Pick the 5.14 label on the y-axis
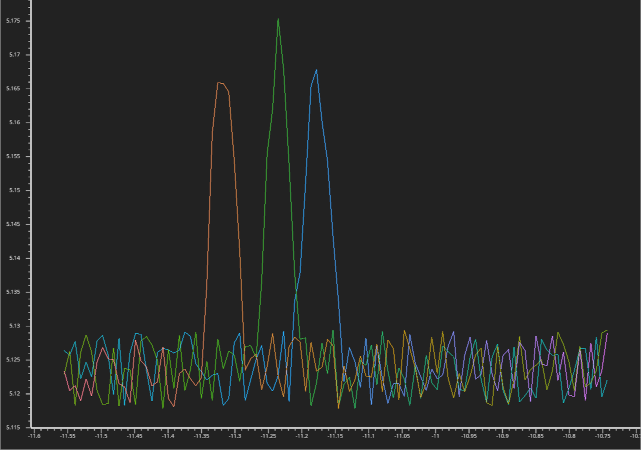 15,258
